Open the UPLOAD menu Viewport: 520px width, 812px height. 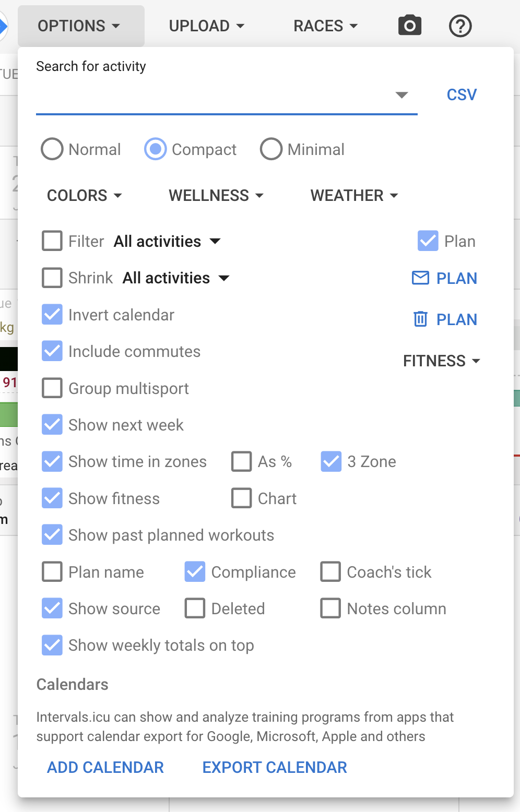click(206, 26)
